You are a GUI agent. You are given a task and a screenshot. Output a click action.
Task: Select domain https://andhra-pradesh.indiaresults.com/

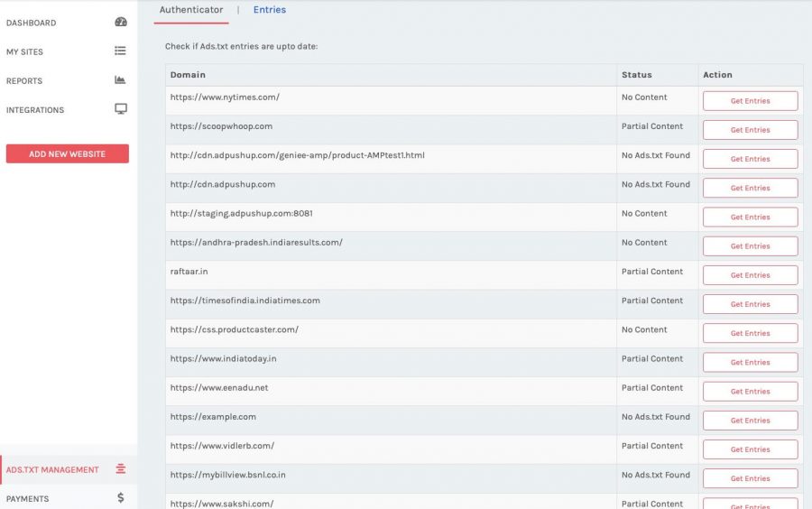[x=256, y=242]
